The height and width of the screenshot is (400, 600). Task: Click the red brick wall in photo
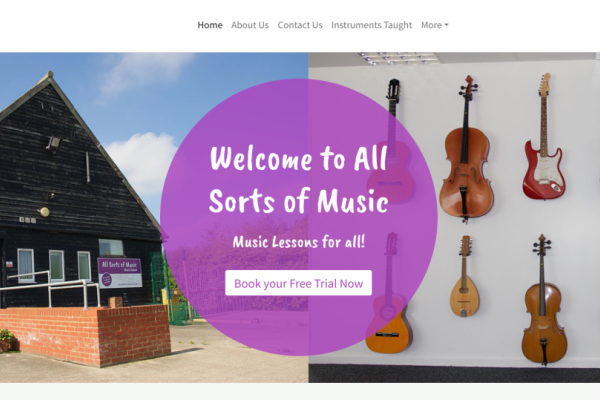coord(86,334)
